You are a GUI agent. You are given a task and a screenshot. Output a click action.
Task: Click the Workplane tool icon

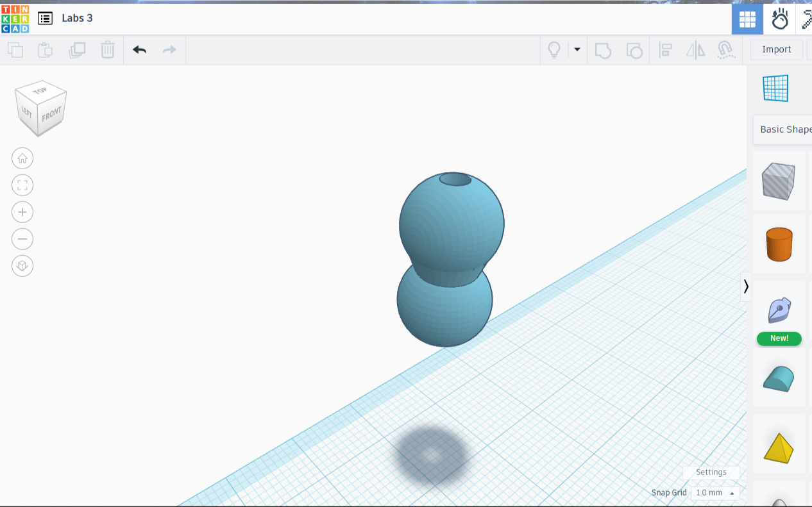(x=775, y=88)
